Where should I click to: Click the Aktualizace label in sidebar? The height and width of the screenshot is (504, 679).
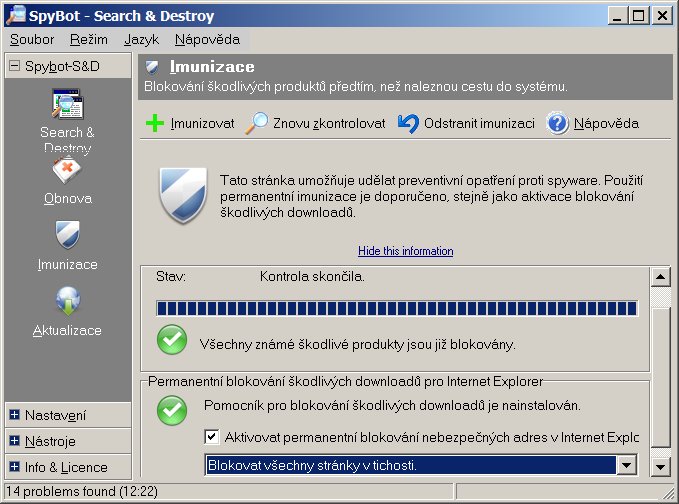68,330
